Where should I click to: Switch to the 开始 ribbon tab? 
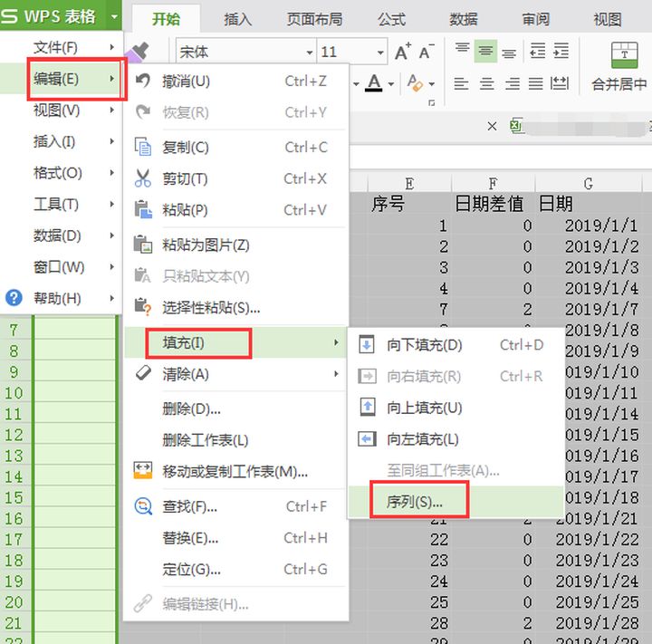tap(166, 19)
